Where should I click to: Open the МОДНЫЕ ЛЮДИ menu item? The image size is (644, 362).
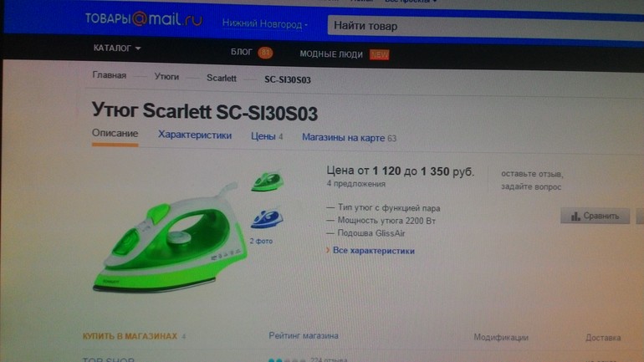coord(331,54)
